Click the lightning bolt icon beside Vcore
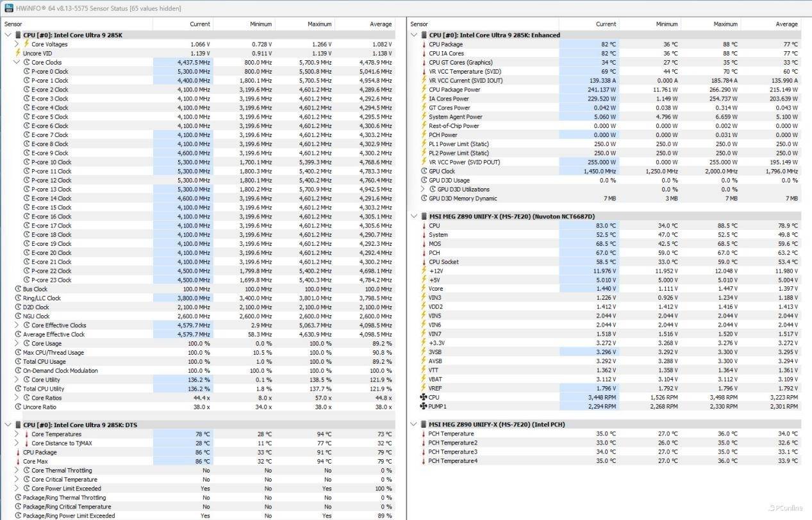The width and height of the screenshot is (812, 520). tap(424, 289)
